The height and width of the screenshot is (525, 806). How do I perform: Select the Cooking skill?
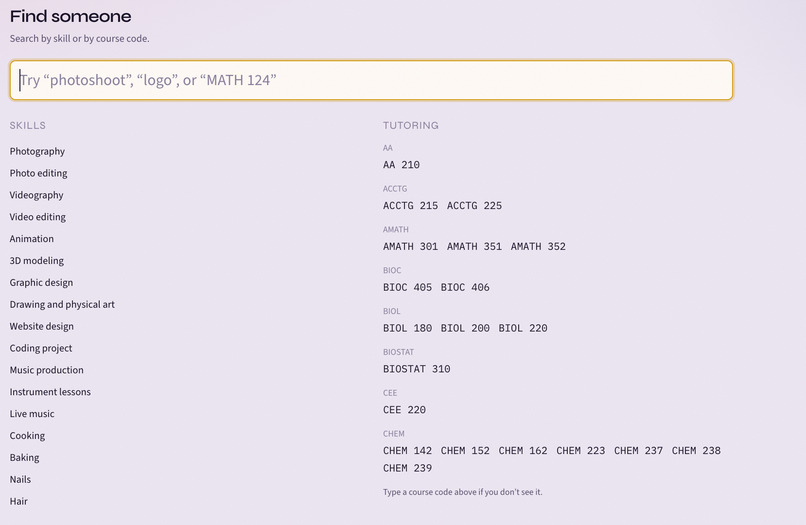pos(27,436)
